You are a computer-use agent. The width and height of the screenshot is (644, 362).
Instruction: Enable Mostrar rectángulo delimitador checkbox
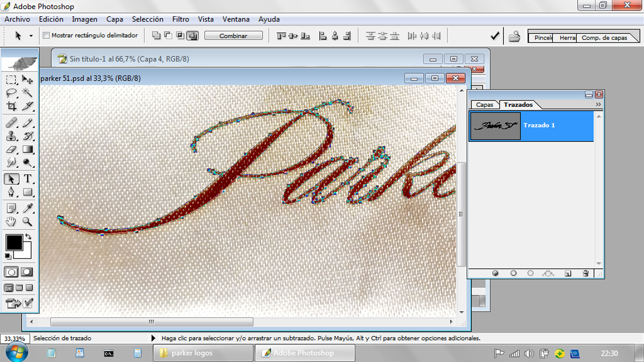[x=46, y=36]
